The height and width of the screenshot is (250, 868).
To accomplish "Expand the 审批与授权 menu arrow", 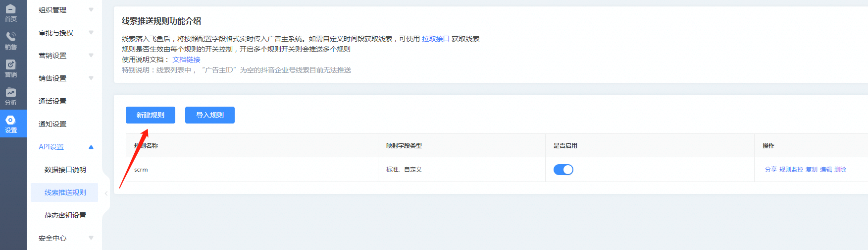I will [91, 33].
